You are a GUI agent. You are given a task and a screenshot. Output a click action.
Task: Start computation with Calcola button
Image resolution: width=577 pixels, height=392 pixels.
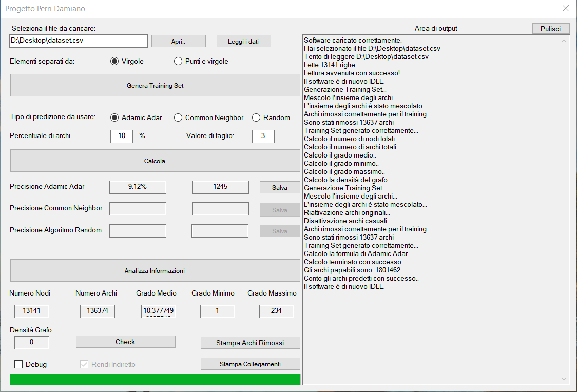click(x=155, y=161)
